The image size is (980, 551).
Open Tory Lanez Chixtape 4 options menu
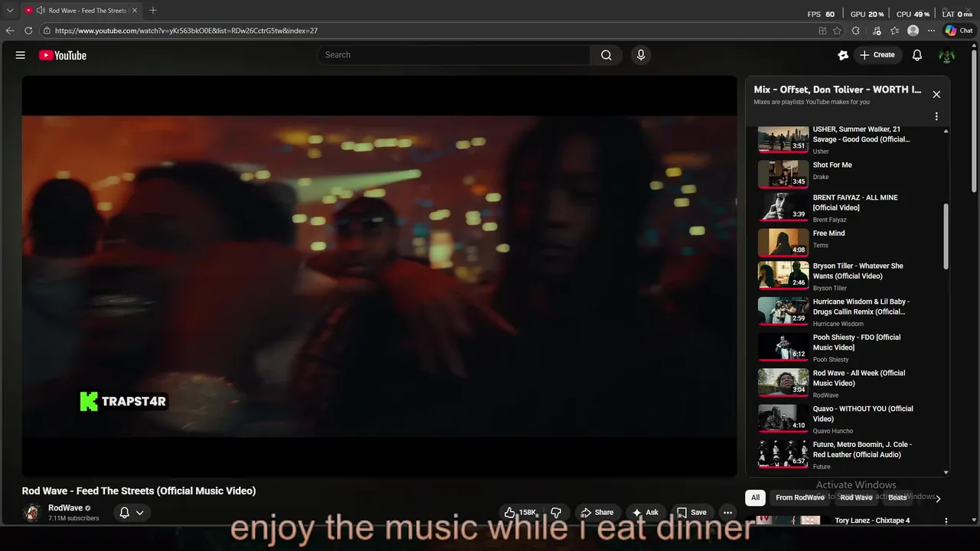[946, 520]
